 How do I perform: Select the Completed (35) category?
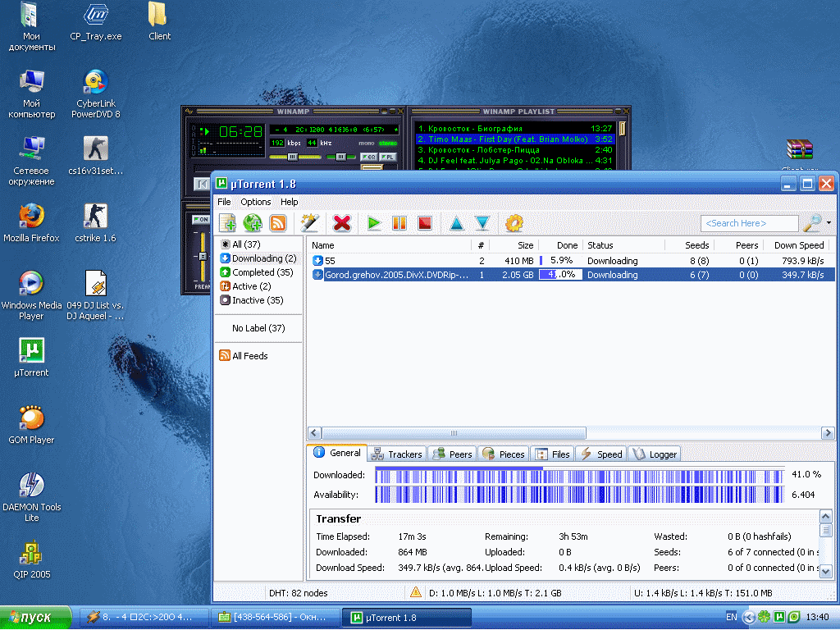pos(257,272)
